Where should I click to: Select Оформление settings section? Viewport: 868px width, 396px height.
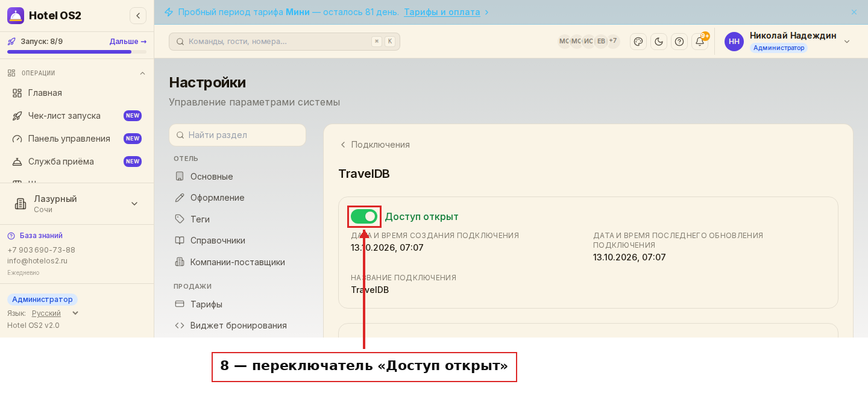coord(237,198)
